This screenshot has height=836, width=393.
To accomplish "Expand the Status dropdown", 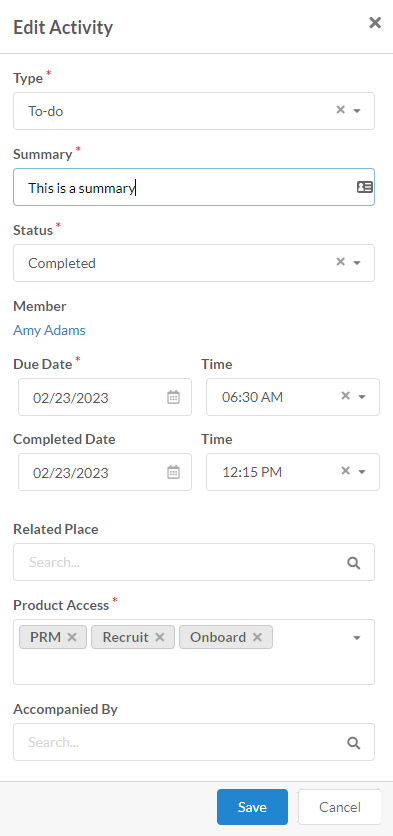I will tap(357, 263).
